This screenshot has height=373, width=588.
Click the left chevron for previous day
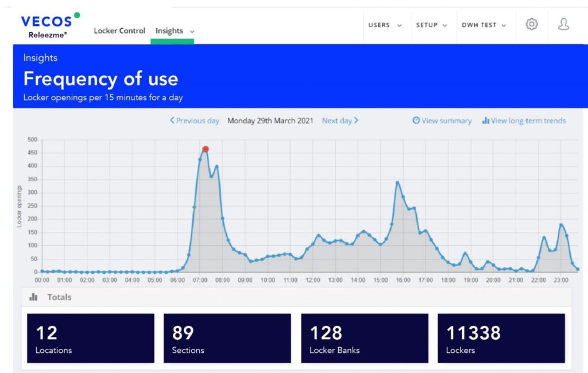click(172, 121)
